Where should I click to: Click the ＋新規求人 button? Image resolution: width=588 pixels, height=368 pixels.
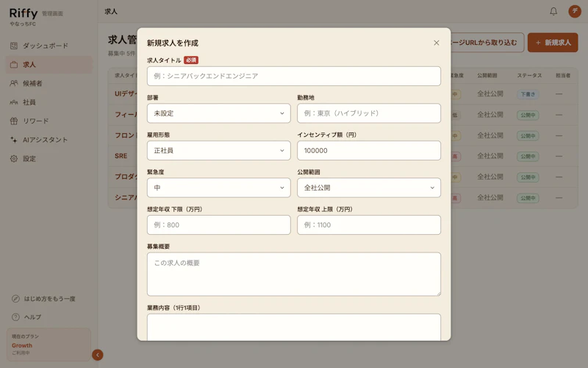click(x=553, y=43)
